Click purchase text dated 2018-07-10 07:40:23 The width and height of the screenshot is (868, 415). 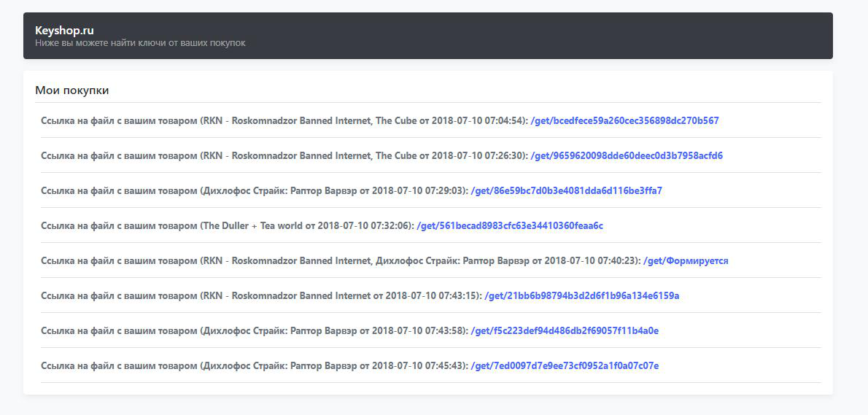coord(341,260)
